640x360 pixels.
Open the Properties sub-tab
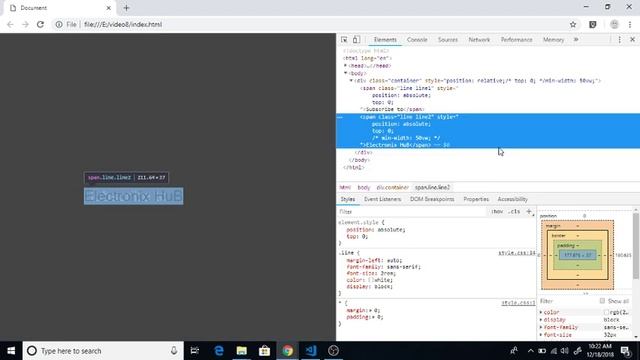(476, 199)
